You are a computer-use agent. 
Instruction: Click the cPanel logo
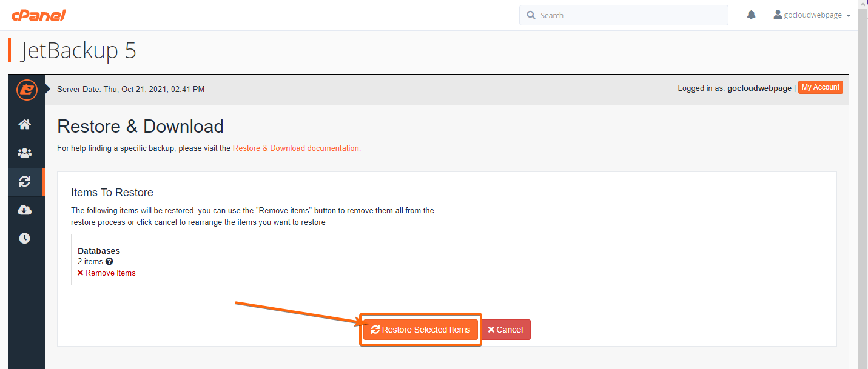point(38,15)
